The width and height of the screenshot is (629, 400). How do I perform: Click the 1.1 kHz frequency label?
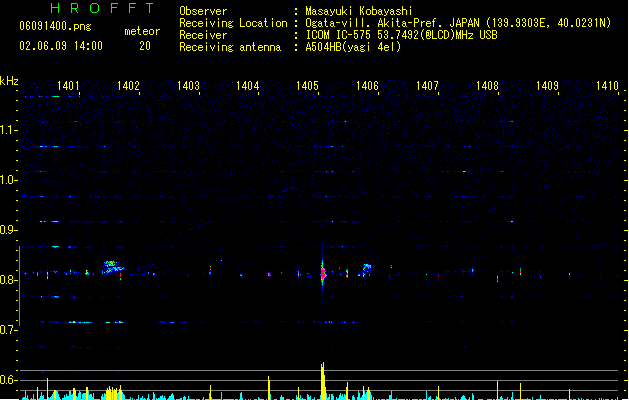tap(8, 130)
